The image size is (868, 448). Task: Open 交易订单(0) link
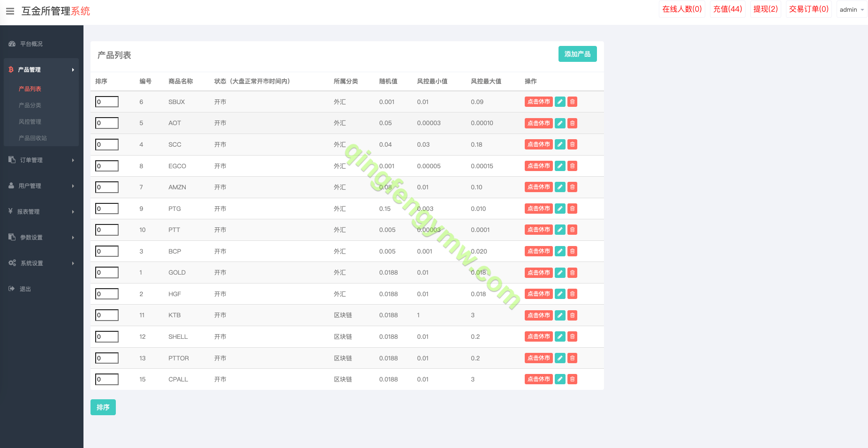pos(809,9)
